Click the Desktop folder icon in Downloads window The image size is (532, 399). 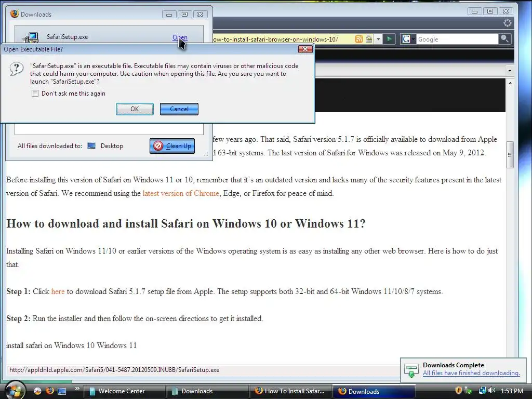91,146
